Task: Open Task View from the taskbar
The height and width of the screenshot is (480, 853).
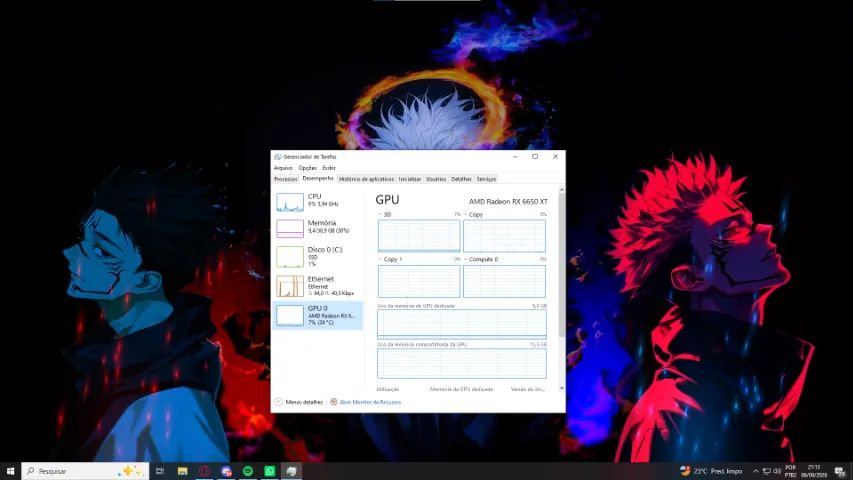Action: click(160, 471)
